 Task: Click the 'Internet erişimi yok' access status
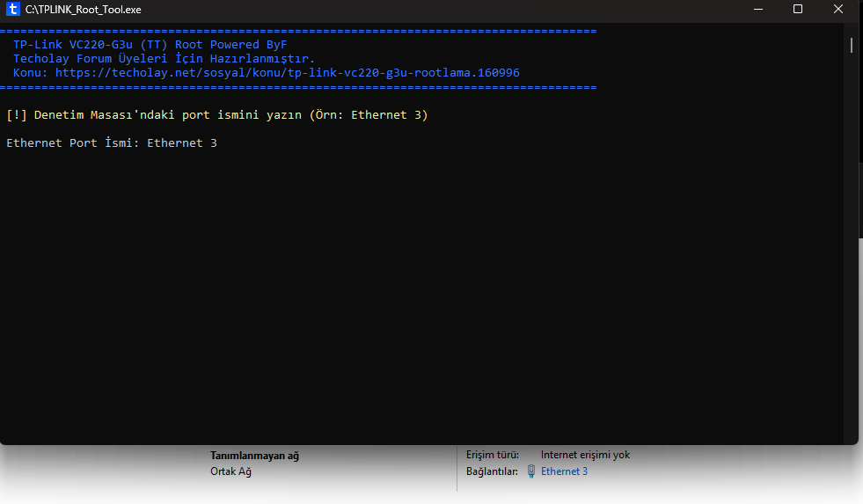585,455
